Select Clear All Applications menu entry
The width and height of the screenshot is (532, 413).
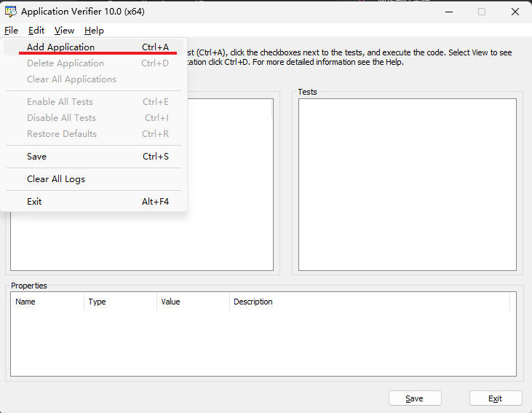click(x=94, y=79)
